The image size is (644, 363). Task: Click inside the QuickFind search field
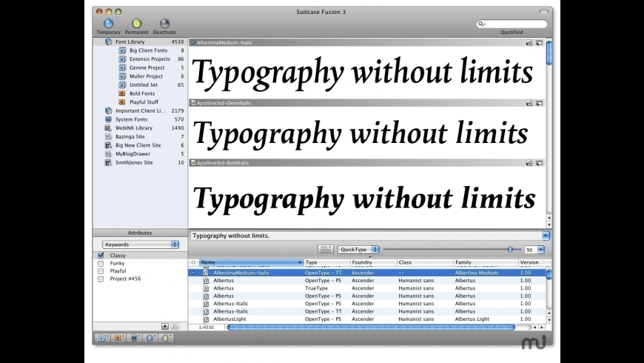(511, 24)
